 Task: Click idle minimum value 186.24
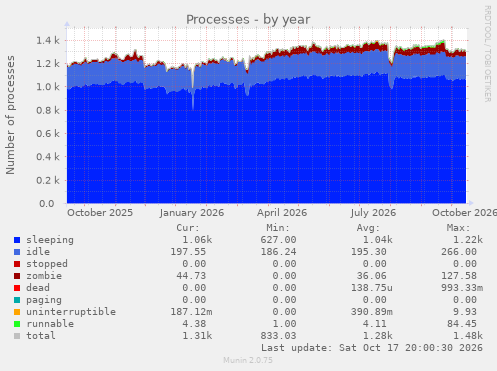coord(278,252)
